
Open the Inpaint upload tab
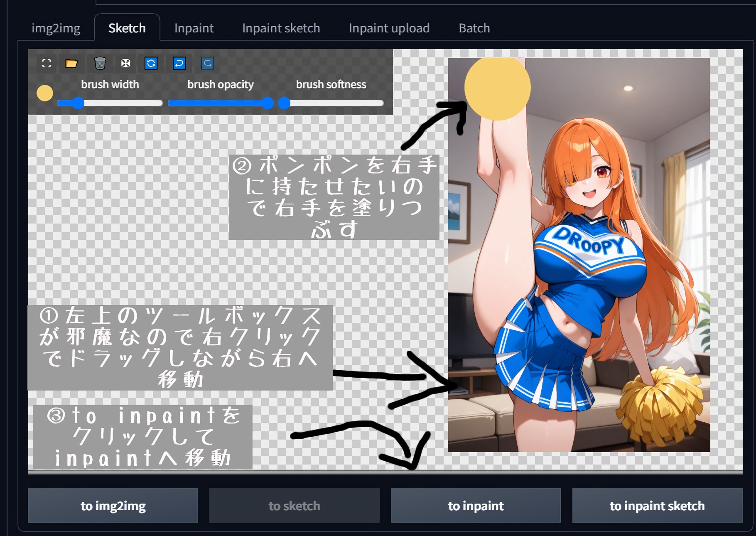[389, 28]
